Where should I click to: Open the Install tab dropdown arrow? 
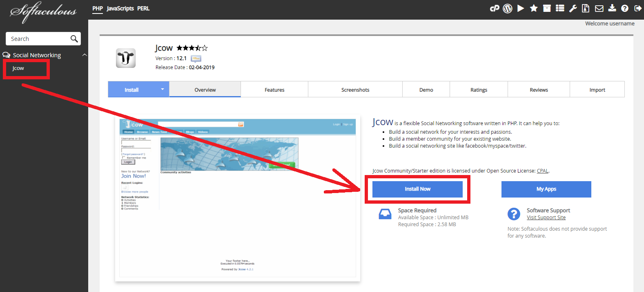coord(163,89)
